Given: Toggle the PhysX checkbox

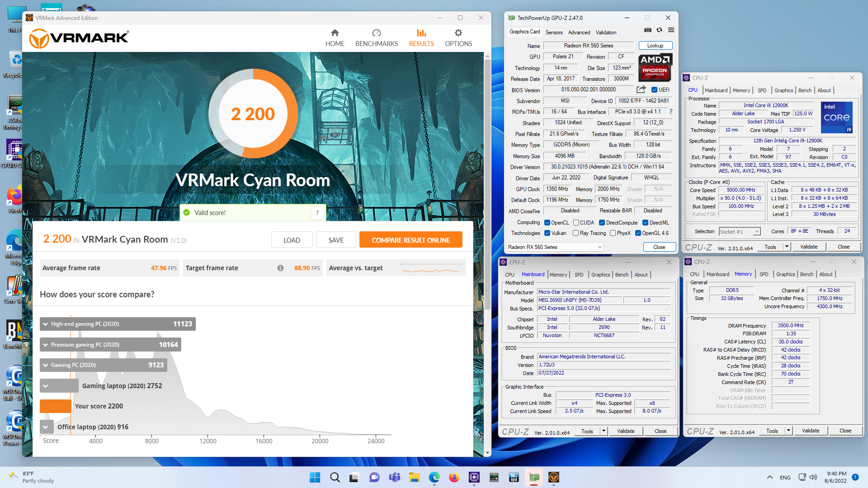Looking at the screenshot, I should [613, 233].
